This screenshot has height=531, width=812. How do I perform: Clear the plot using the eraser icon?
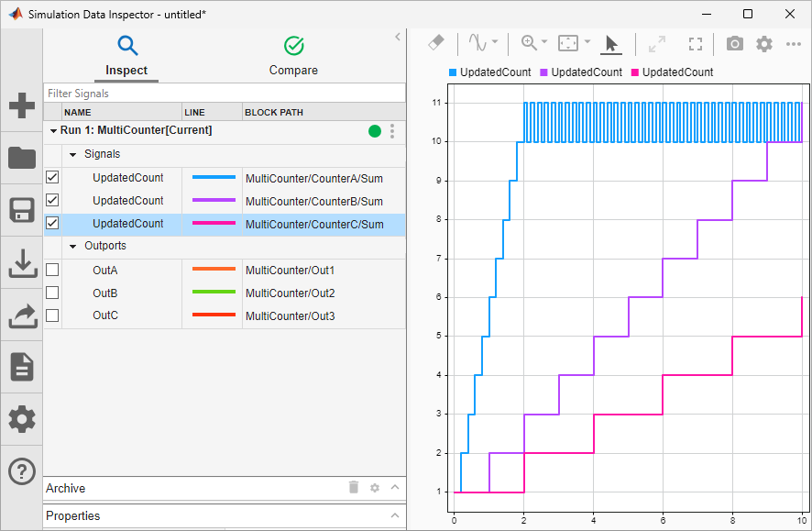pos(435,43)
